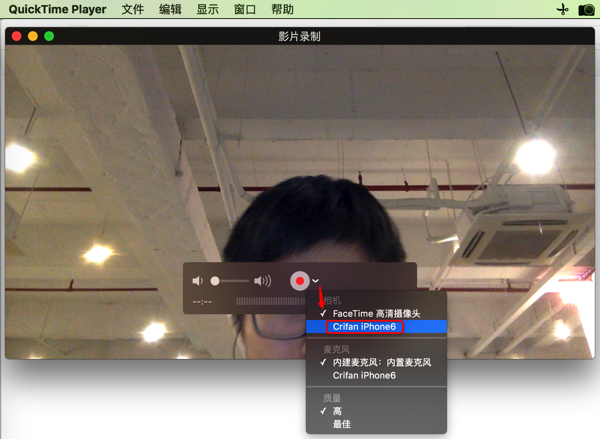Open the 窗口 menu

[245, 9]
